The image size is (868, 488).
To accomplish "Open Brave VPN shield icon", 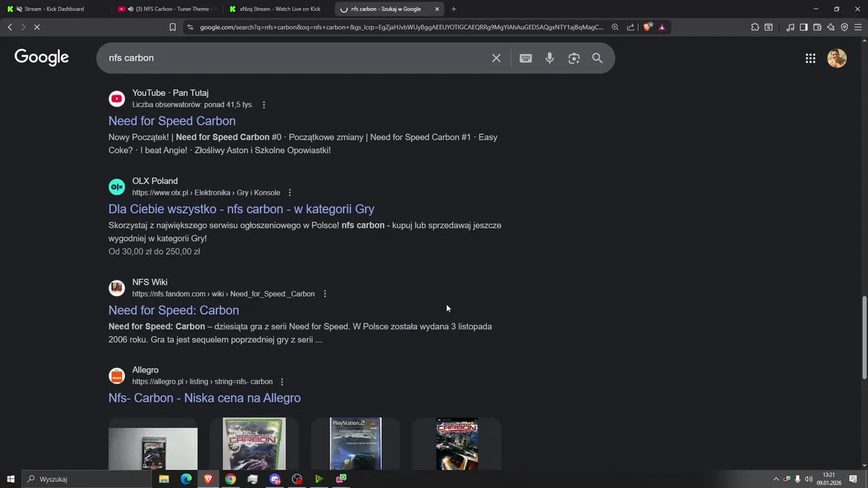I will (x=844, y=27).
